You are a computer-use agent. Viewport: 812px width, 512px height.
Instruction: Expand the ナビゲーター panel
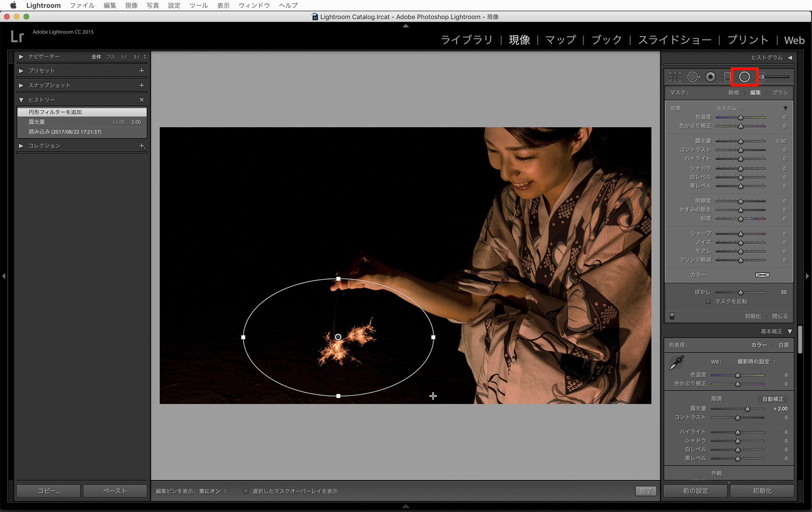click(21, 56)
